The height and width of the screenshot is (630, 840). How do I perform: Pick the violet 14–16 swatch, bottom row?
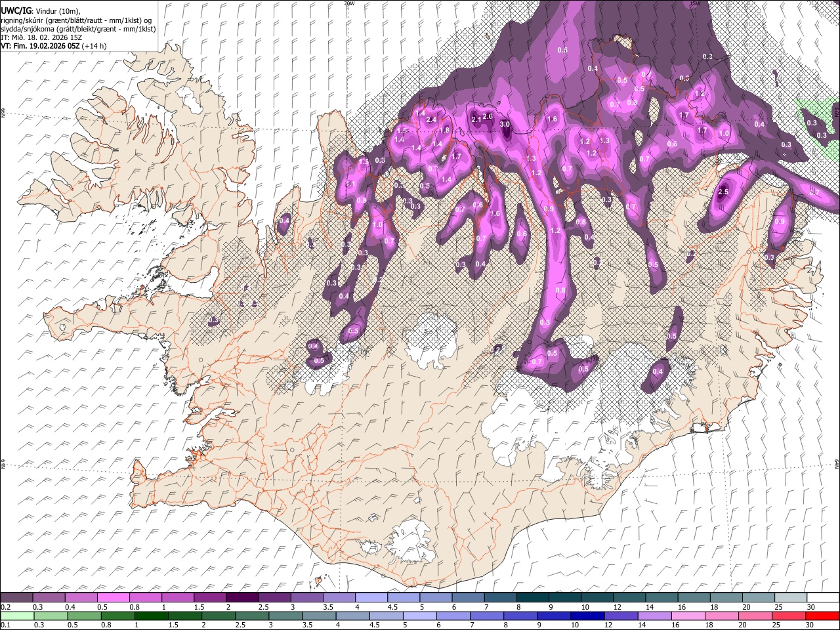click(x=655, y=616)
